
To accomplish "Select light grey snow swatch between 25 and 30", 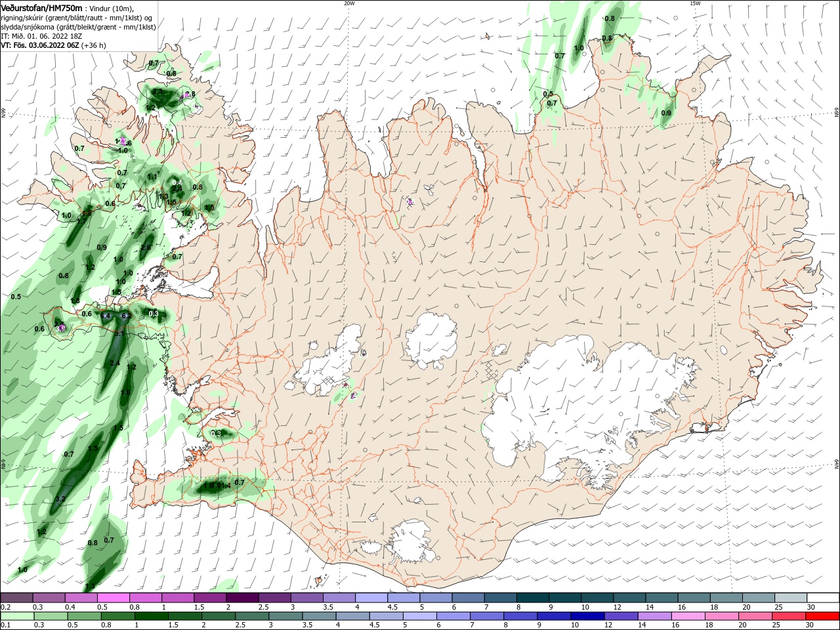I will (x=790, y=598).
